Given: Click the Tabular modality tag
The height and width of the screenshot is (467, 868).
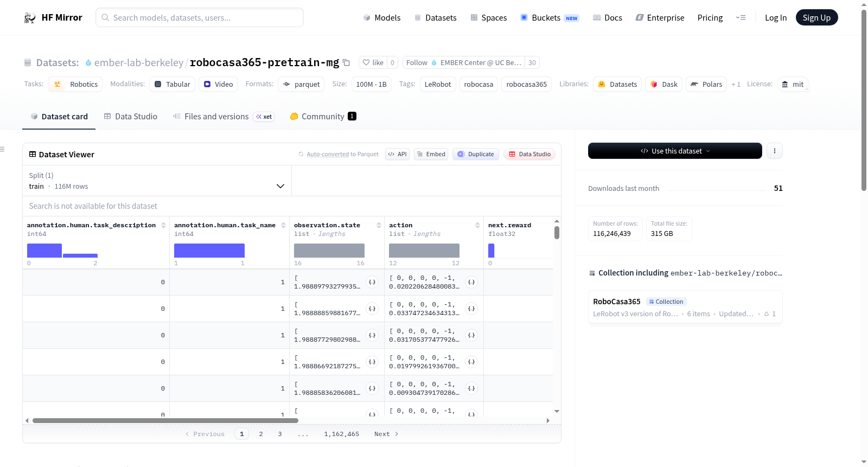Looking at the screenshot, I should click(173, 84).
